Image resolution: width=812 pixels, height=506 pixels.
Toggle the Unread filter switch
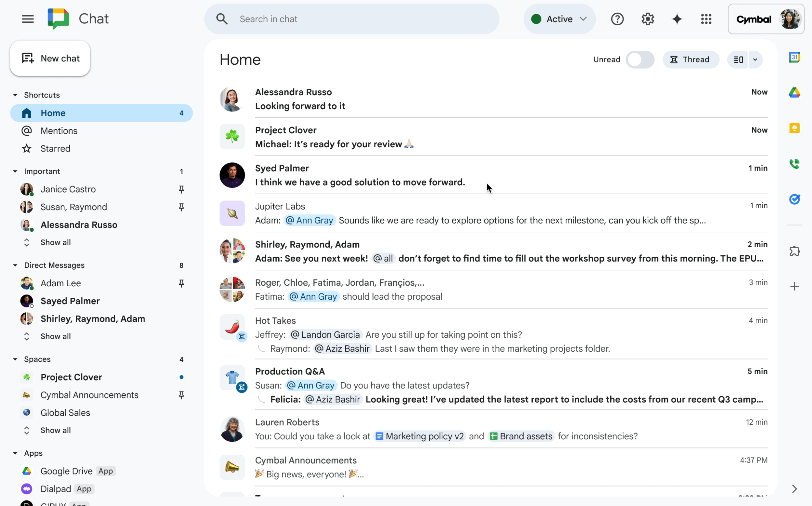(x=640, y=59)
